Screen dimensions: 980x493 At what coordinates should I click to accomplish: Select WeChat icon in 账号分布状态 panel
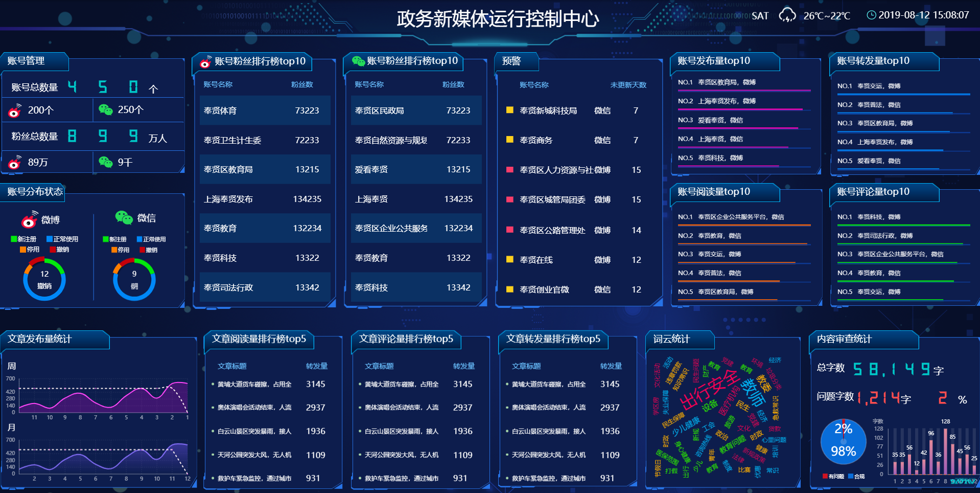[x=124, y=218]
